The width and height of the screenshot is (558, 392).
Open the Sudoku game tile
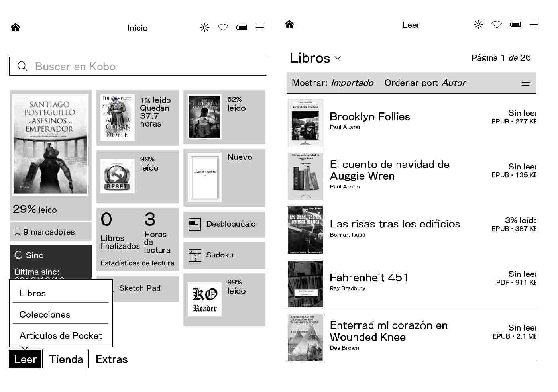pos(224,255)
